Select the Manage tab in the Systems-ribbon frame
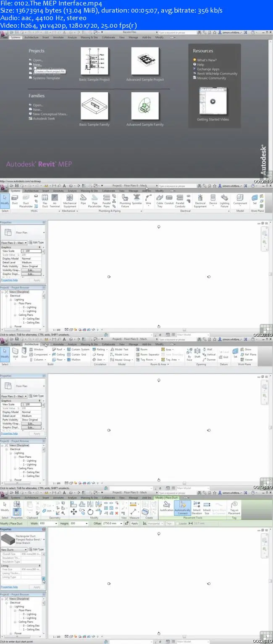 134,191
